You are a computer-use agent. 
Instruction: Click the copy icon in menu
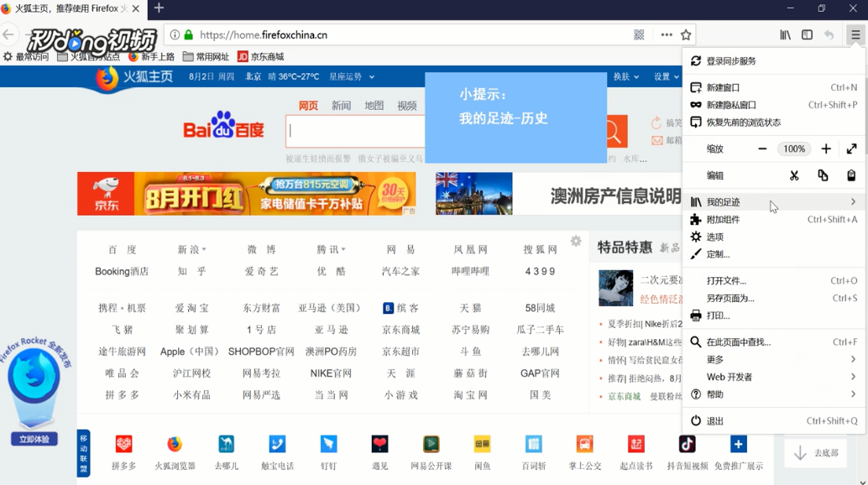[x=824, y=175]
